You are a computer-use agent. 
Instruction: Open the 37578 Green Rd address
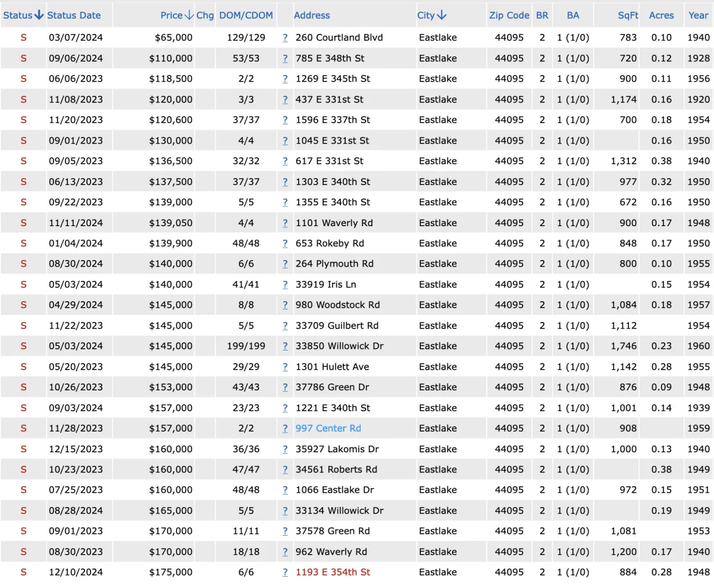(x=333, y=531)
